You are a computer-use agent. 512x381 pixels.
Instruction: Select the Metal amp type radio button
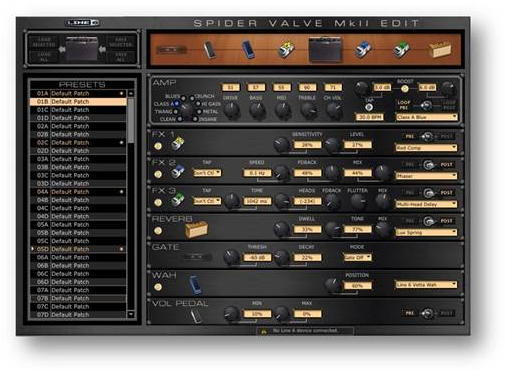pos(199,112)
